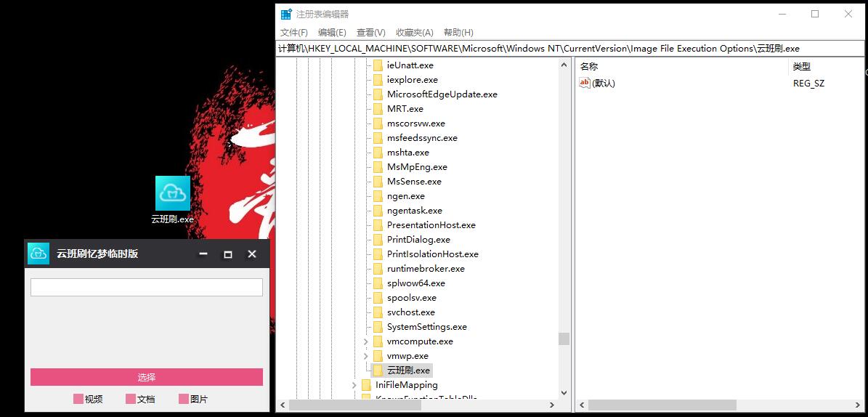Select the mshta.exe folder icon
The width and height of the screenshot is (868, 417).
pos(378,153)
